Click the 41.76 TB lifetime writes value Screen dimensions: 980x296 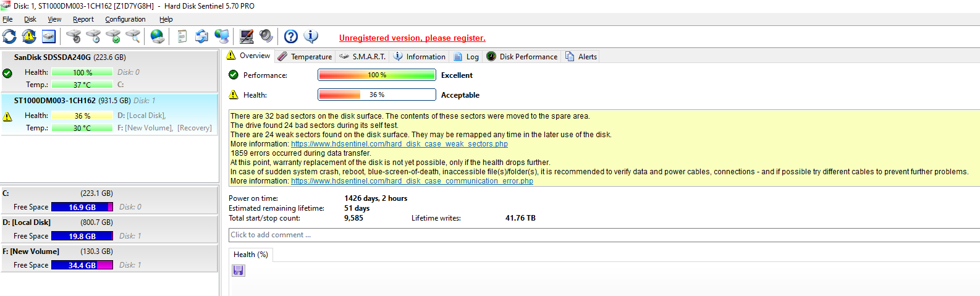pyautogui.click(x=520, y=218)
